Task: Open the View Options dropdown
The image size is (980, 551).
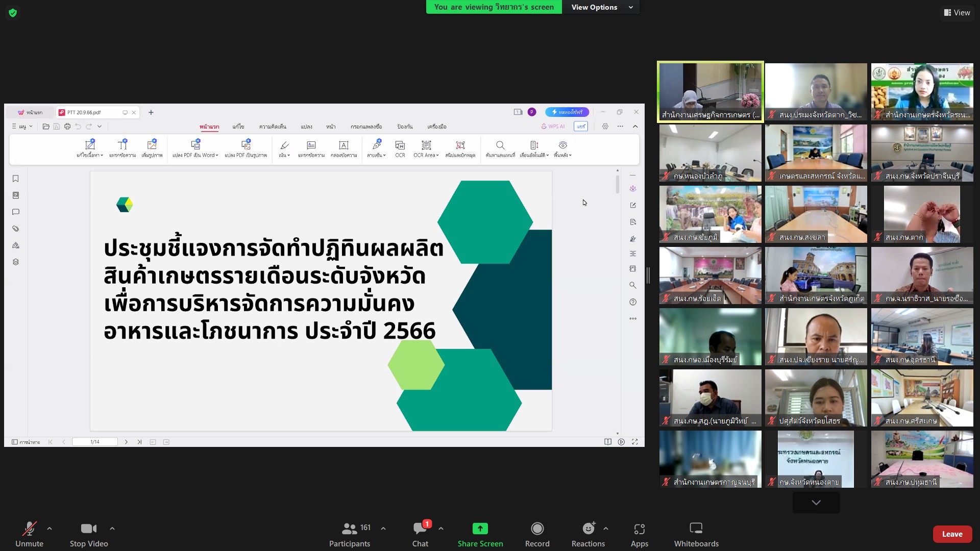Action: [x=601, y=7]
